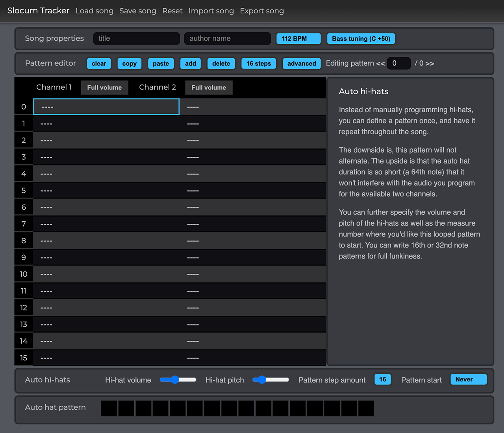Toggle ninth auto hat pattern step
The height and width of the screenshot is (433, 504).
246,409
